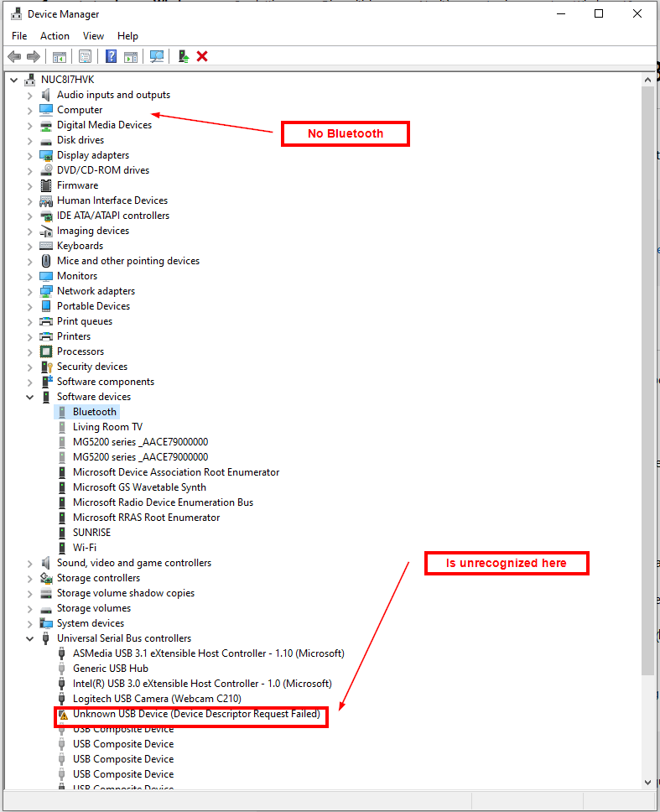The height and width of the screenshot is (812, 660).
Task: Click the Back arrow toolbar icon
Action: point(14,56)
